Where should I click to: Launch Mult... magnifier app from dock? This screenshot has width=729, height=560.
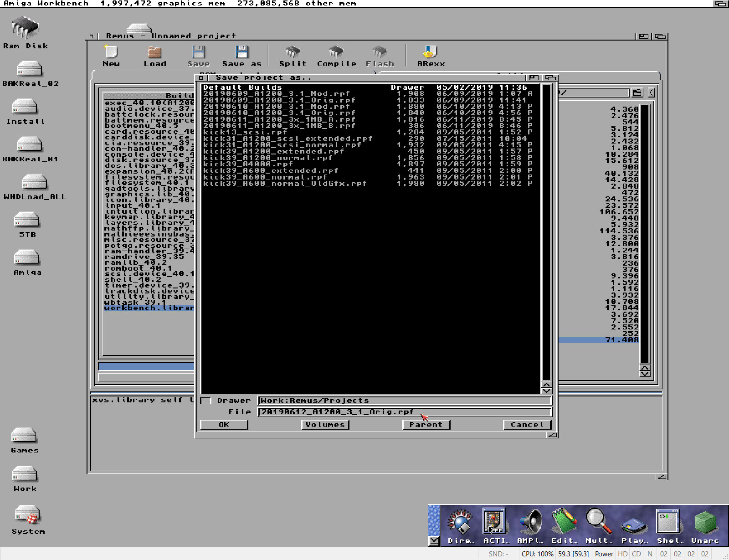pos(599,526)
